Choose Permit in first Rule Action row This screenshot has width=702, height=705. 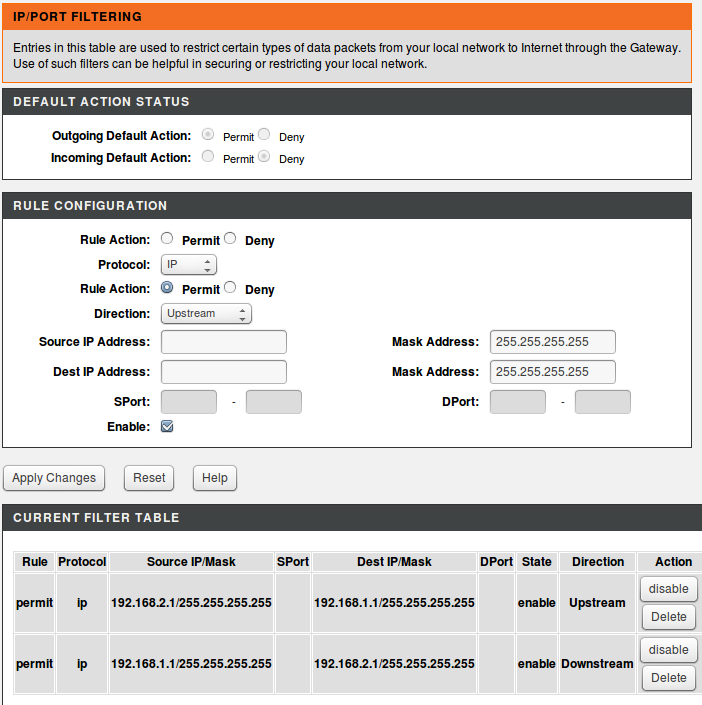pyautogui.click(x=167, y=238)
